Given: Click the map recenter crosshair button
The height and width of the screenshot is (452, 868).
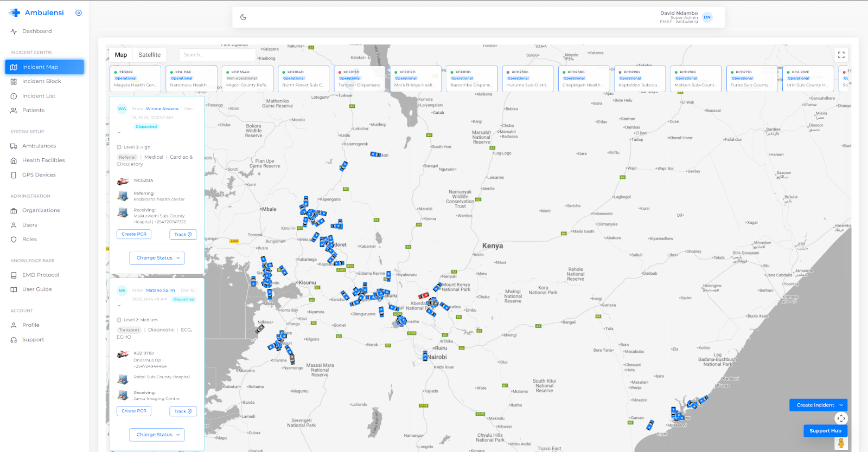Looking at the screenshot, I should pyautogui.click(x=841, y=418).
